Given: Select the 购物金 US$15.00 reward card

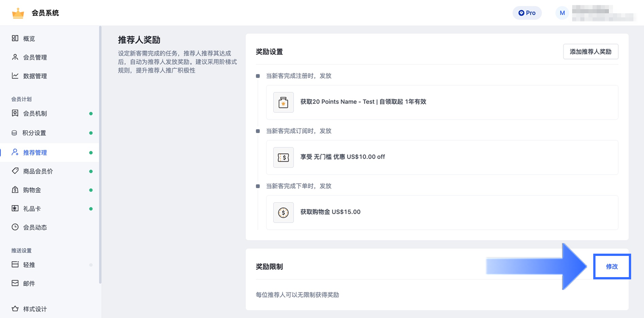Looking at the screenshot, I should click(442, 212).
